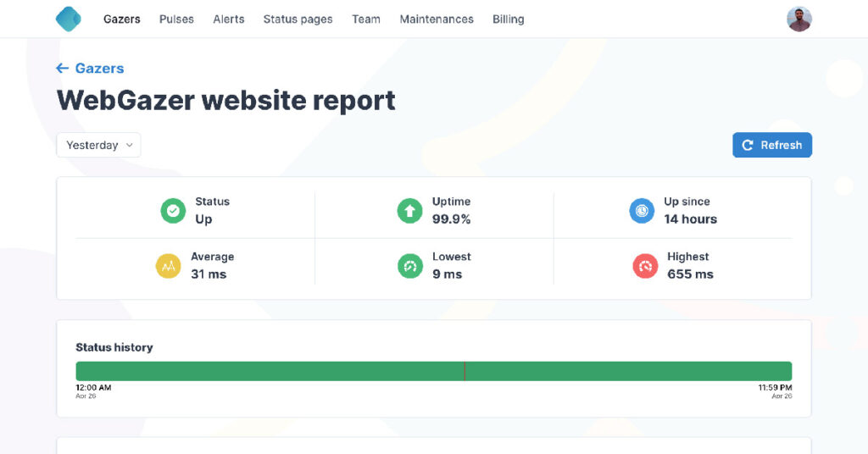868x454 pixels.
Task: Switch to the Team section
Action: [366, 19]
